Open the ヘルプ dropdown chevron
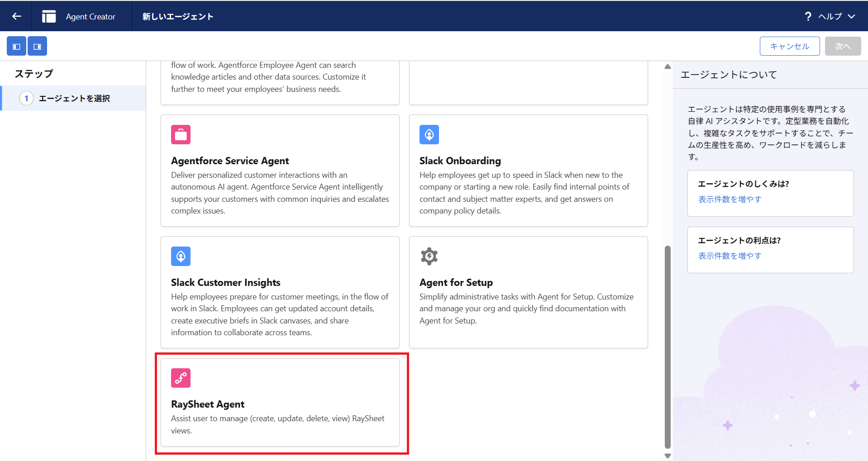The height and width of the screenshot is (461, 868). 852,16
